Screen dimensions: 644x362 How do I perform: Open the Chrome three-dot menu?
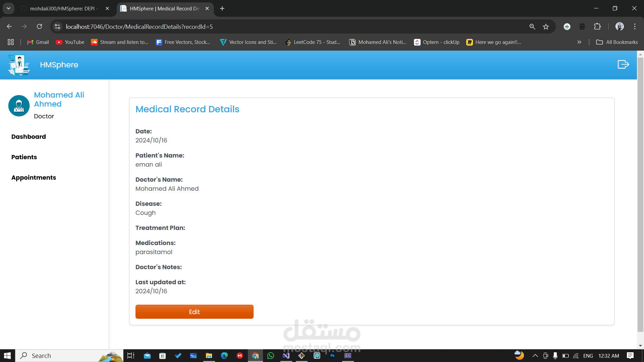tap(635, 26)
